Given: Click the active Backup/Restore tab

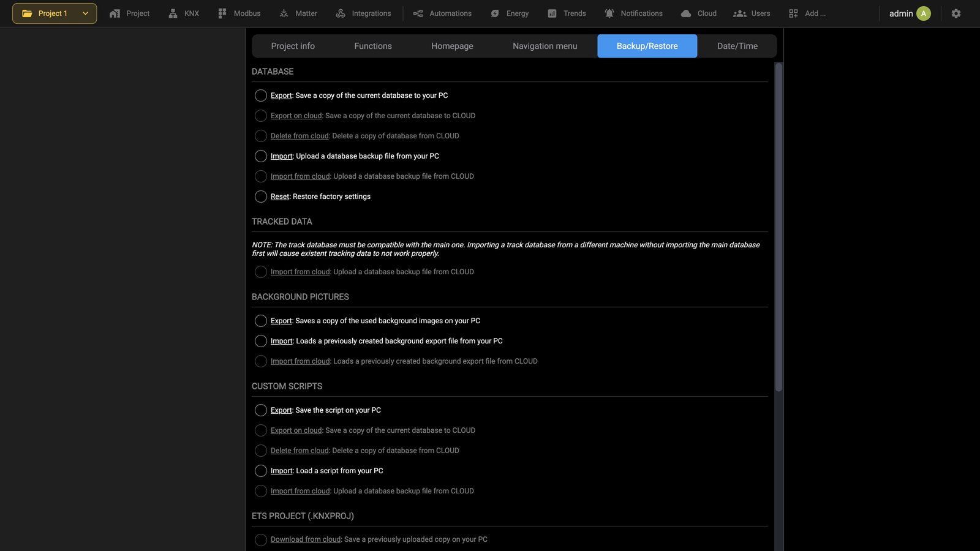Looking at the screenshot, I should pyautogui.click(x=647, y=46).
